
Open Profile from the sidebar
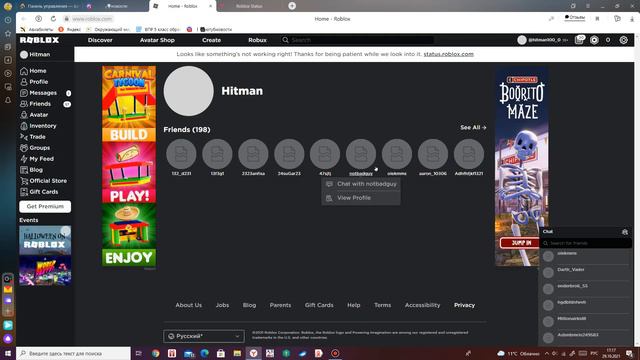(34, 82)
